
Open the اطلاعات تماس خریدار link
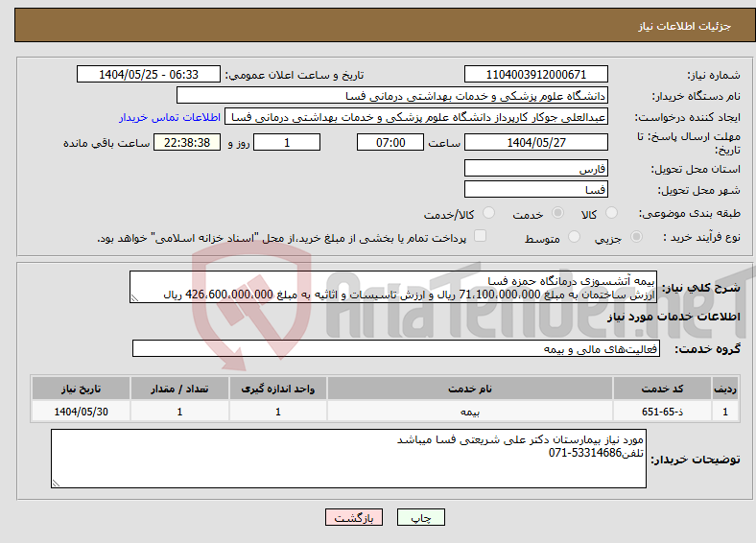coord(169,117)
